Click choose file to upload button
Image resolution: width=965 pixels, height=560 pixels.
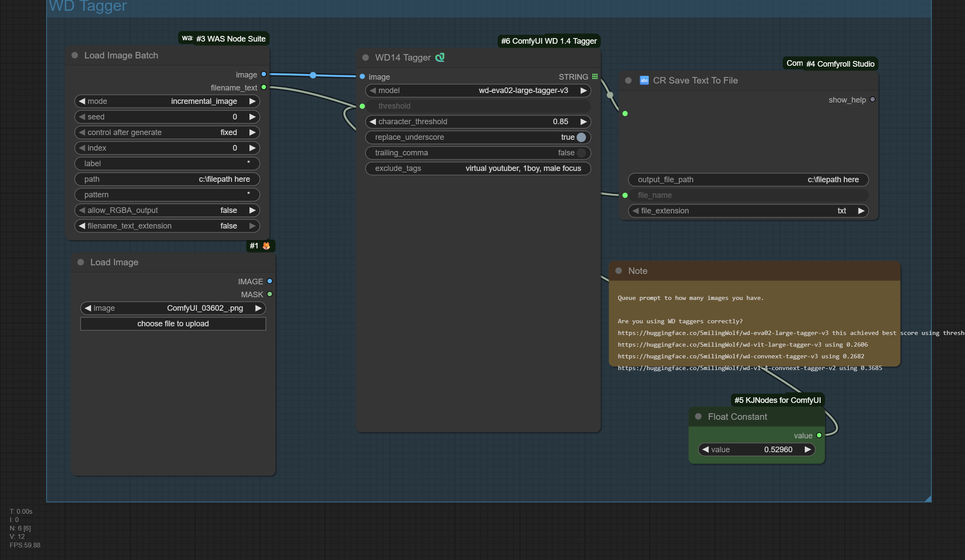tap(173, 324)
